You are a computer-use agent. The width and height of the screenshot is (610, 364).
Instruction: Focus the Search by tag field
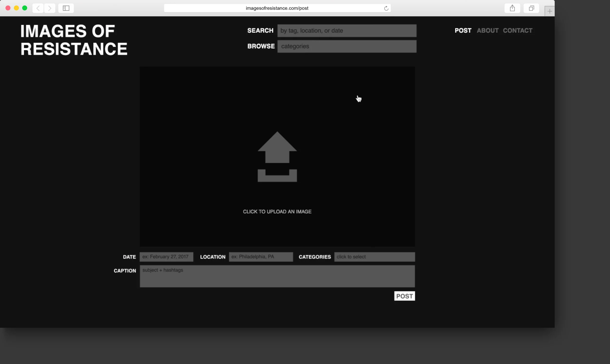[347, 31]
